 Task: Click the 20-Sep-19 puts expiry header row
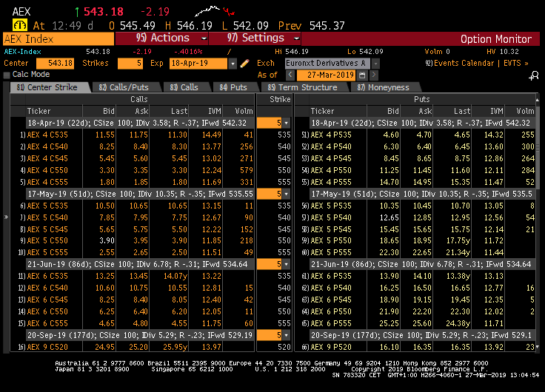(422, 335)
